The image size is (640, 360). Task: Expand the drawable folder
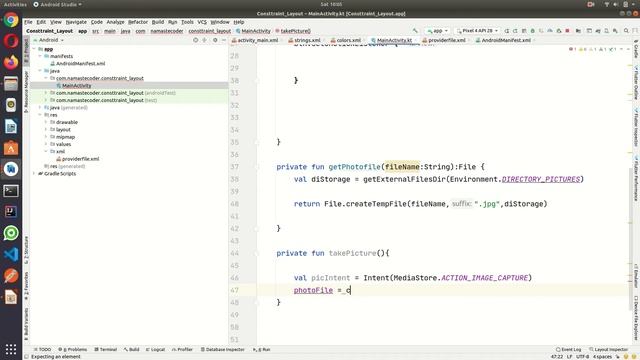(46, 122)
